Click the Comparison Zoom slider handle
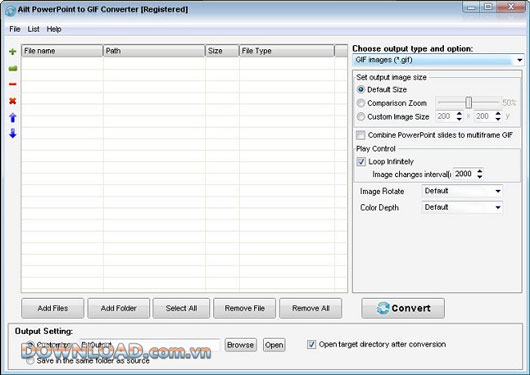The image size is (530, 375). (468, 102)
